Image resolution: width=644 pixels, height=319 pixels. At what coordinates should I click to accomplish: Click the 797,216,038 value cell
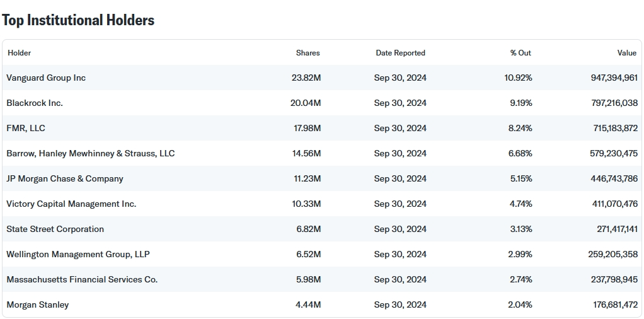tap(614, 103)
